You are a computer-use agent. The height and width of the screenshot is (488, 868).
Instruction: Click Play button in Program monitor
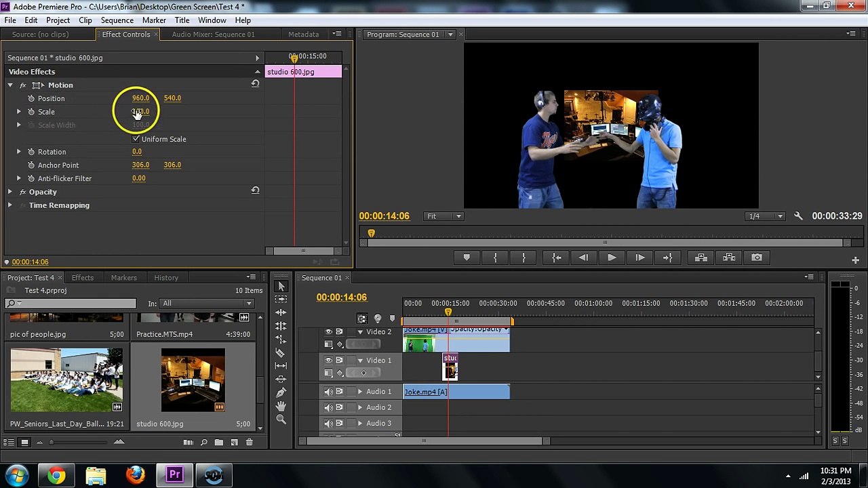pyautogui.click(x=612, y=258)
